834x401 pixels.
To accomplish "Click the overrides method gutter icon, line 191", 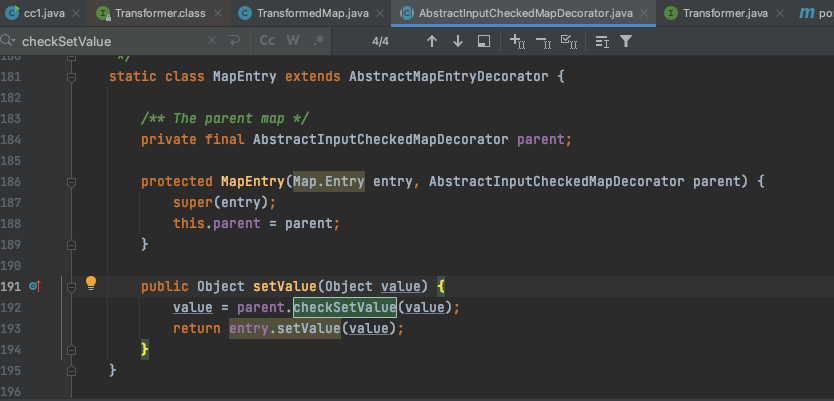I will click(x=35, y=287).
